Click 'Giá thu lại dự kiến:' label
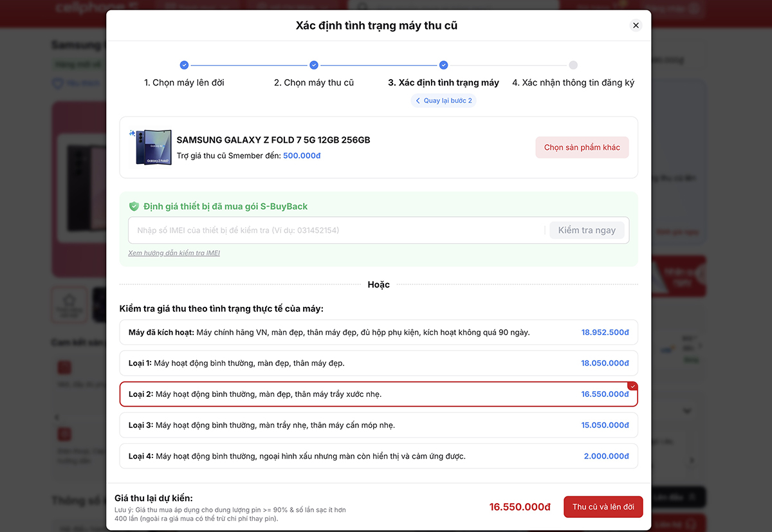Viewport: 772px width, 532px height. click(154, 498)
